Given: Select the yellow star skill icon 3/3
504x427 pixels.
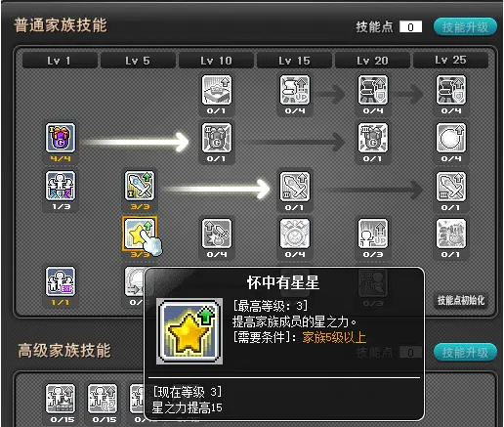Looking at the screenshot, I should (x=140, y=233).
